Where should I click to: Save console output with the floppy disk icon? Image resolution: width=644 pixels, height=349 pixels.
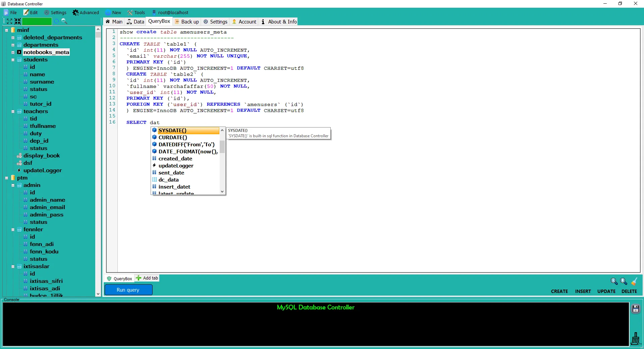[636, 309]
